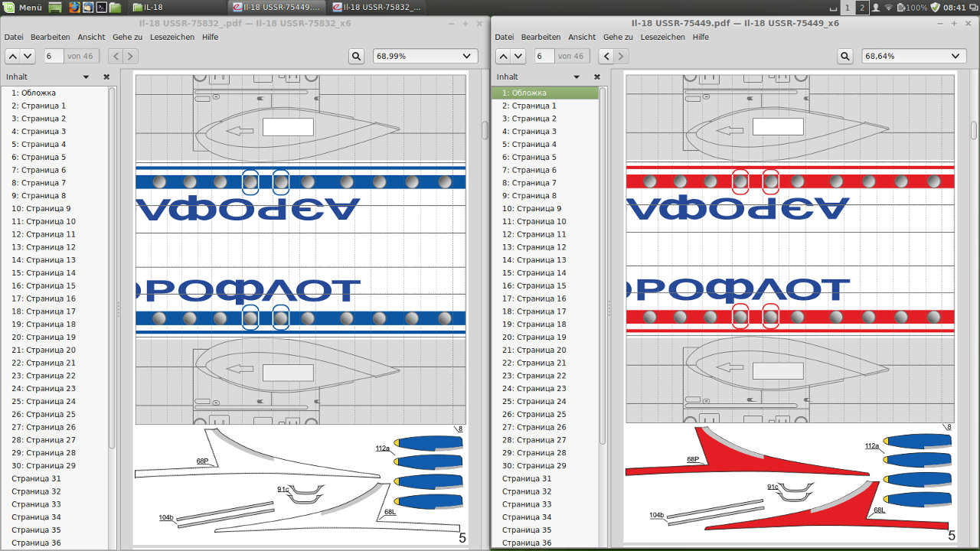Viewport: 980px width, 551px height.
Task: Select '30: Страница 29' in USSR-75449 window outline
Action: pyautogui.click(x=545, y=465)
